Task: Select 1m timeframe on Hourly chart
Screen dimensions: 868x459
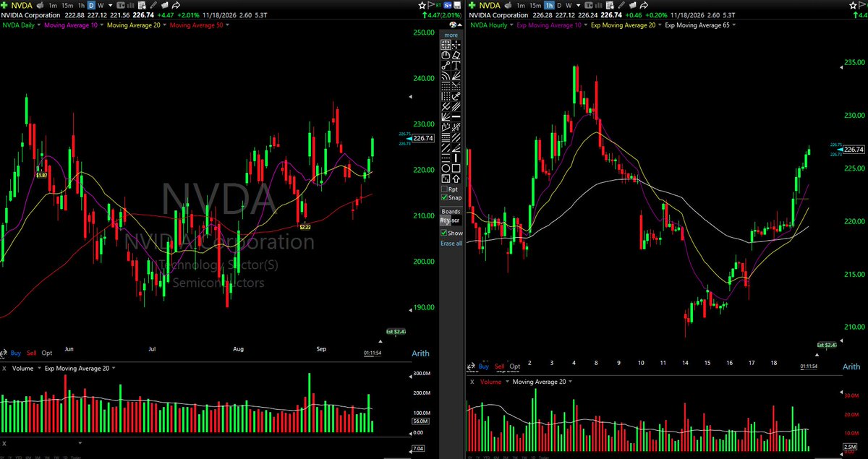Action: (x=521, y=5)
